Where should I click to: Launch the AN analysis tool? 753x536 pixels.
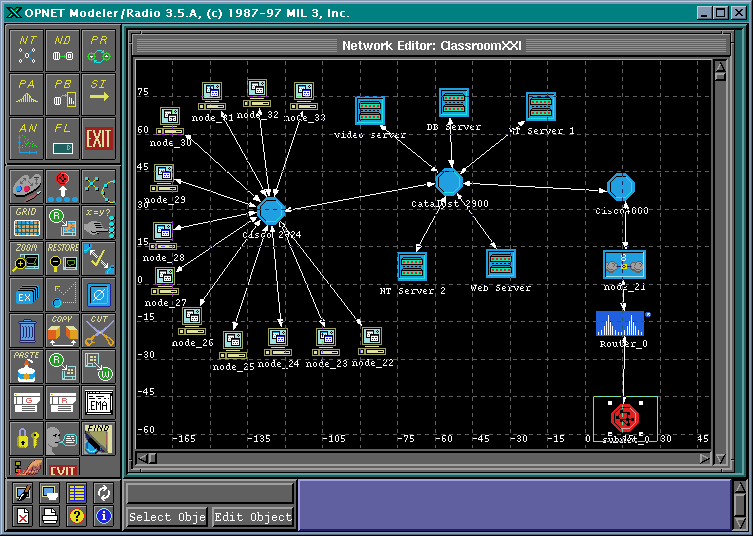29,138
